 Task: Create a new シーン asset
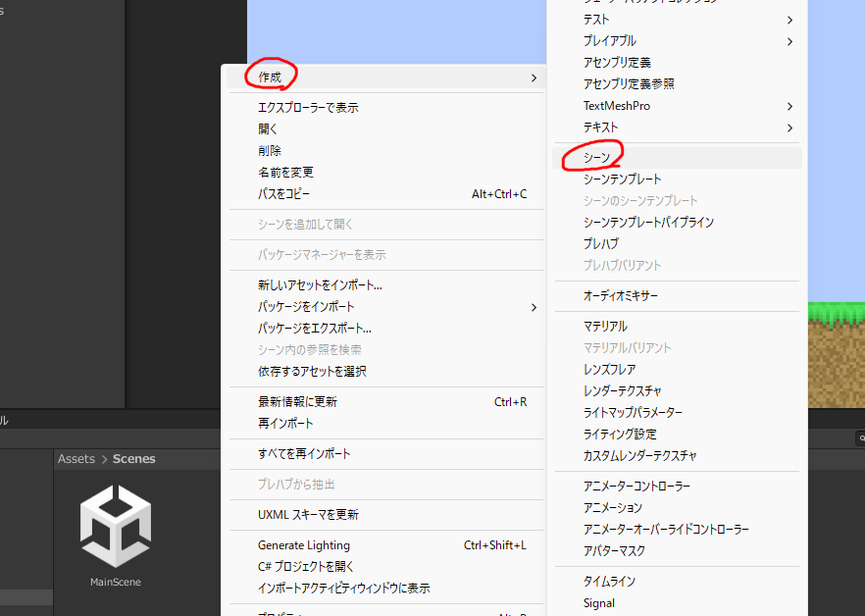pyautogui.click(x=677, y=158)
